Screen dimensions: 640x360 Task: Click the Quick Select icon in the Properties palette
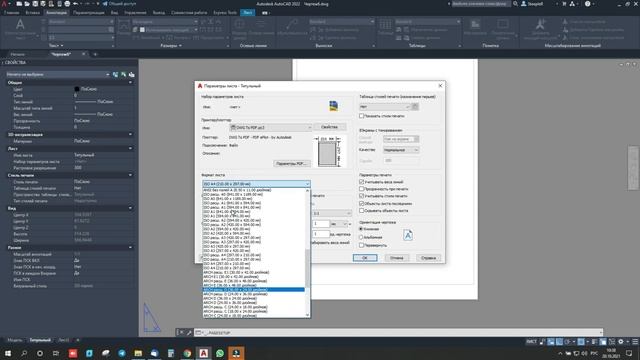[131, 74]
